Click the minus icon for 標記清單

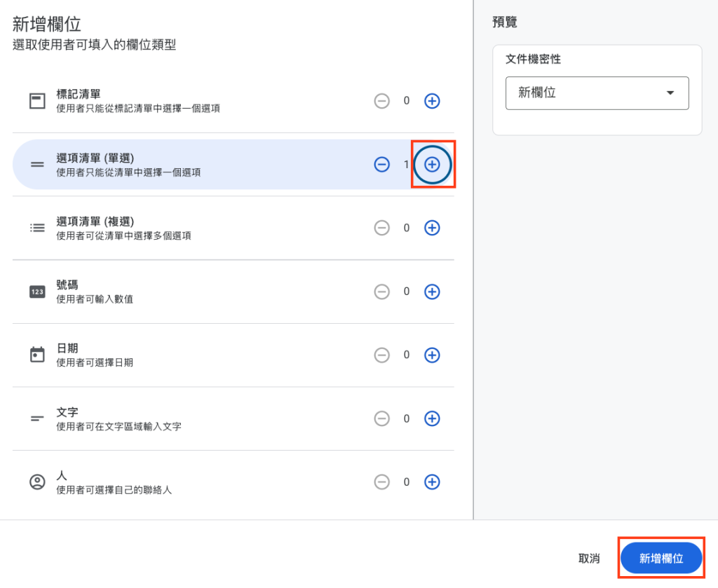coord(381,101)
